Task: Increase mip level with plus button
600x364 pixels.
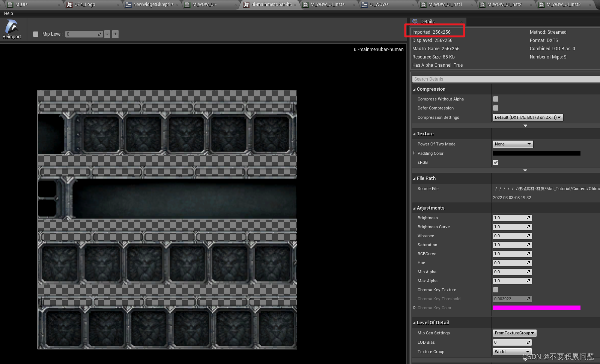Action: pyautogui.click(x=116, y=34)
